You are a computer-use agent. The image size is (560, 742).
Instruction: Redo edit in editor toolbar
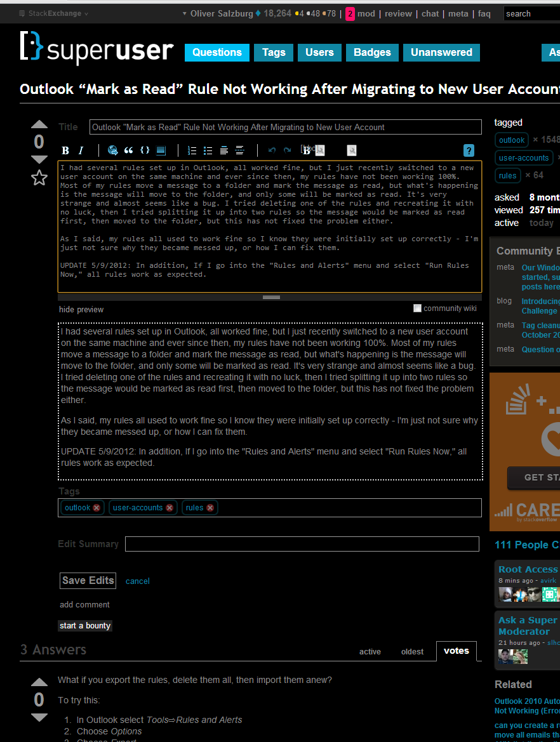pyautogui.click(x=288, y=150)
